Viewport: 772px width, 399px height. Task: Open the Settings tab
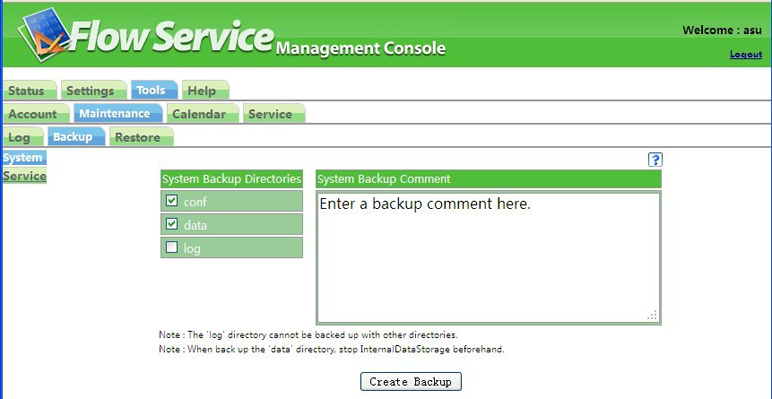point(94,90)
